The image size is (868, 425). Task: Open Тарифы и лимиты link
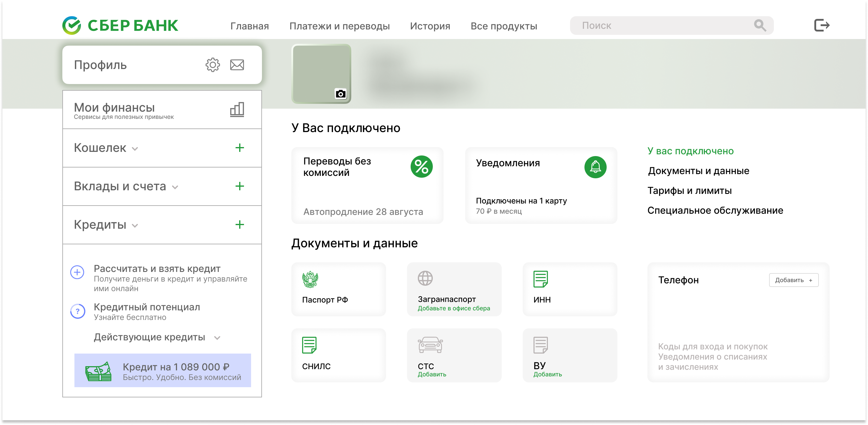689,190
